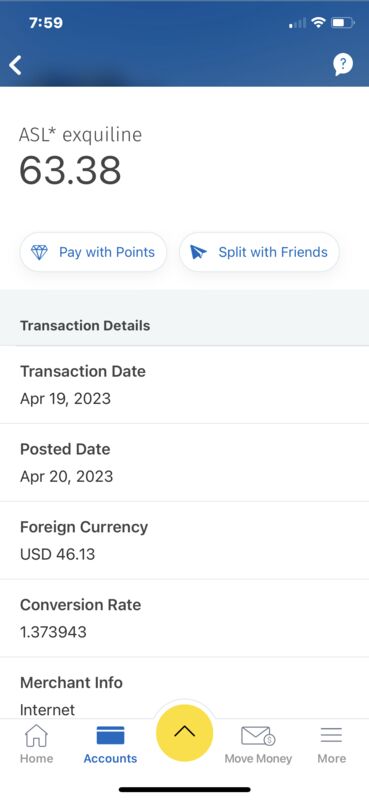The width and height of the screenshot is (369, 800).
Task: Open the More hamburger menu icon
Action: pos(331,735)
